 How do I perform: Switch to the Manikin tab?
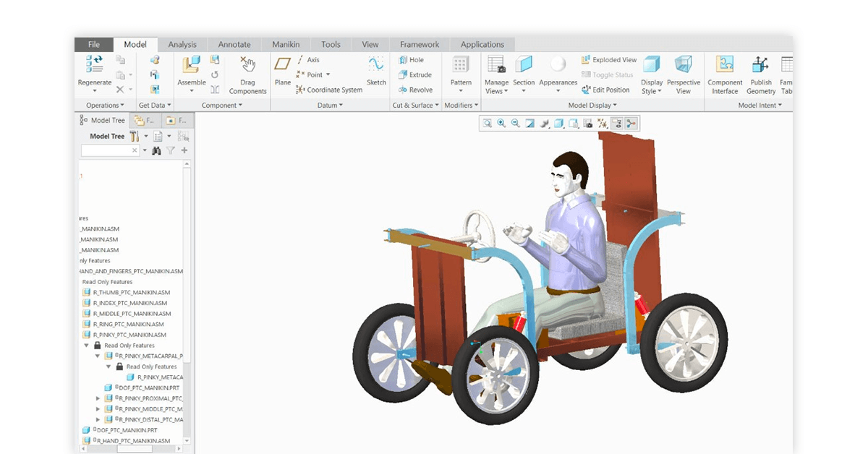(286, 44)
